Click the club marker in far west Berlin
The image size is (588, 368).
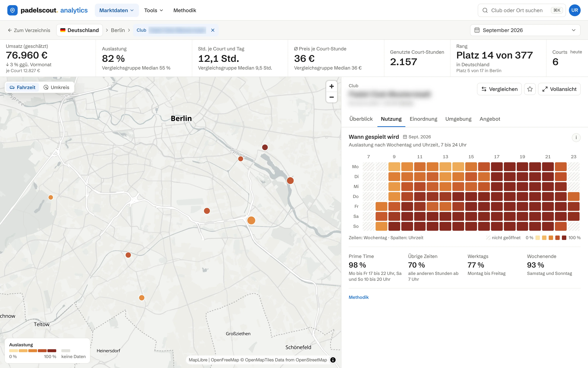(x=51, y=197)
